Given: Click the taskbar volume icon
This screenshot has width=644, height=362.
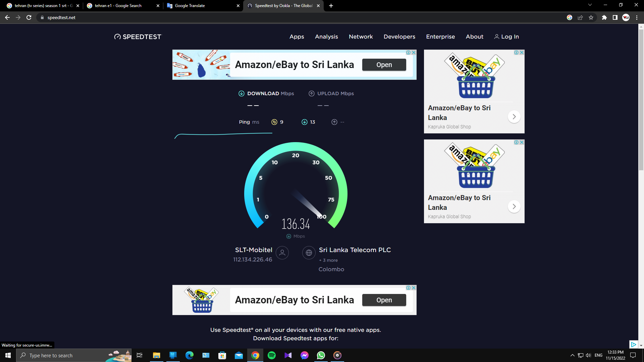Looking at the screenshot, I should (588, 355).
